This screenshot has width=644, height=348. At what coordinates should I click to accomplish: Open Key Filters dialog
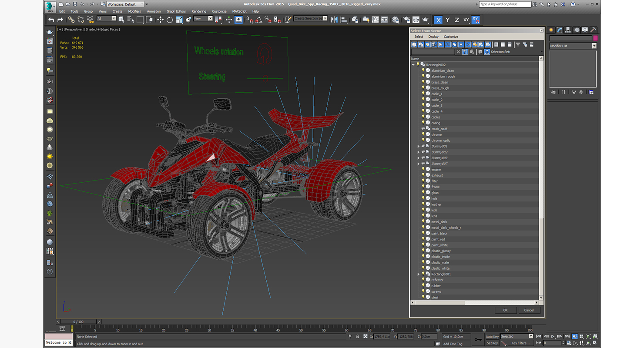pyautogui.click(x=520, y=343)
